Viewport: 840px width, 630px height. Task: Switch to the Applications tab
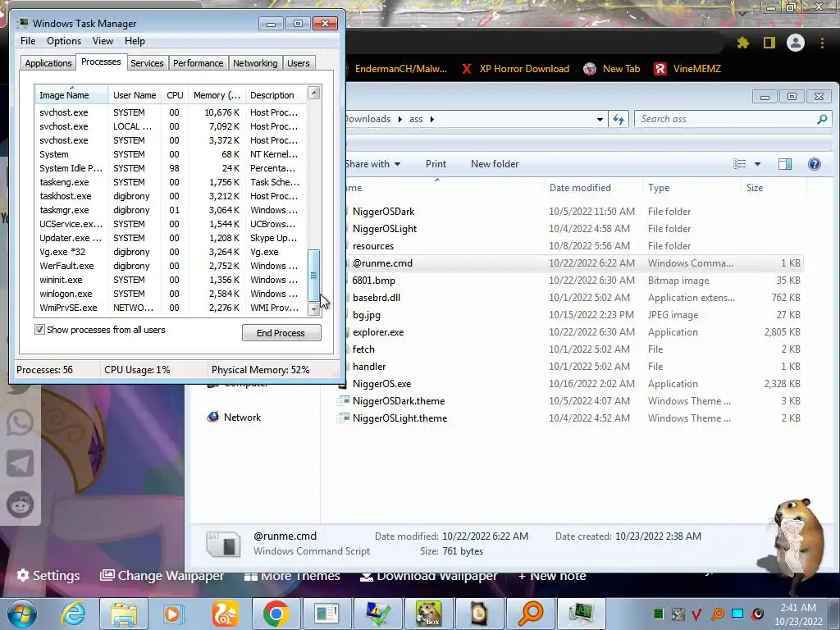[x=48, y=63]
